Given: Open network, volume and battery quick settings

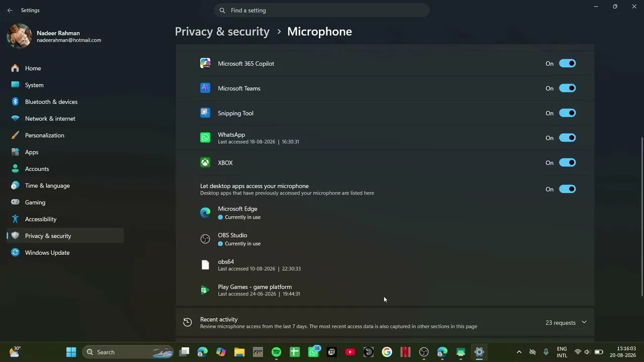Looking at the screenshot, I should point(588,352).
